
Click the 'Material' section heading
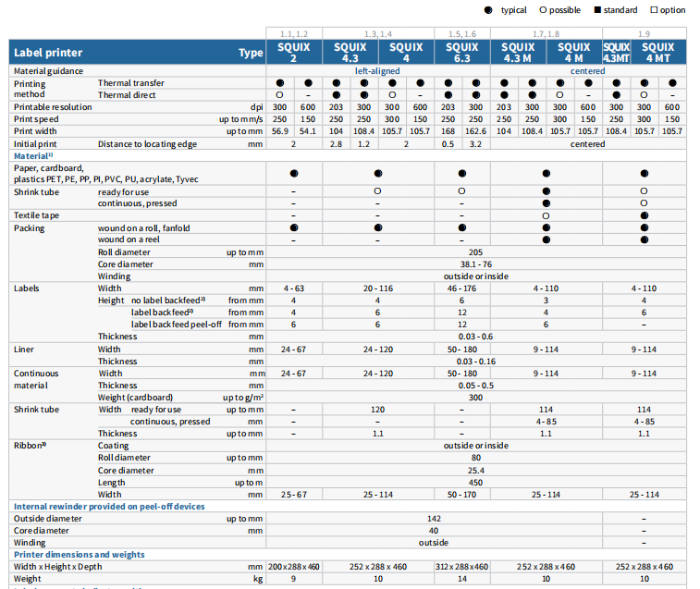33,156
